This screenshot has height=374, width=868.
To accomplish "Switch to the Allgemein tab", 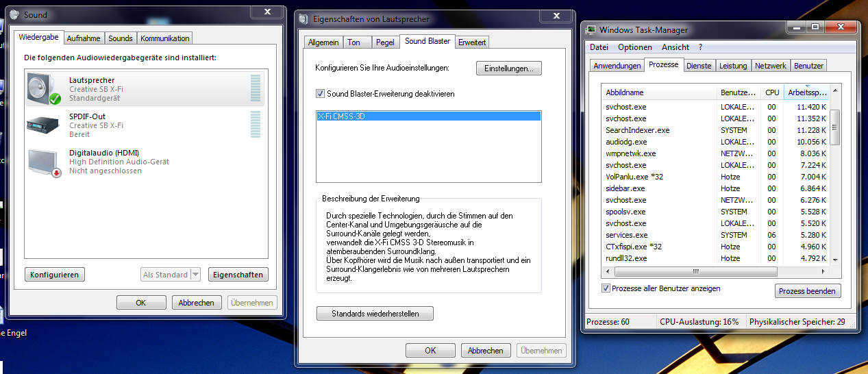I will click(323, 42).
